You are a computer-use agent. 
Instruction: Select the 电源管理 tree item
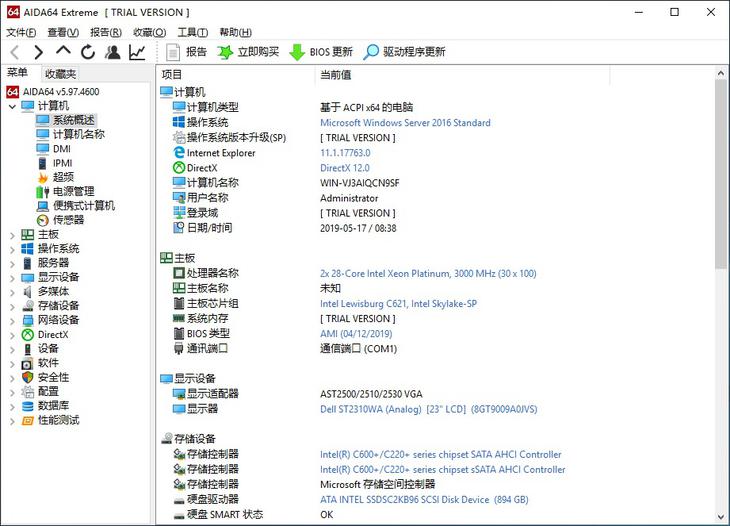point(74,191)
